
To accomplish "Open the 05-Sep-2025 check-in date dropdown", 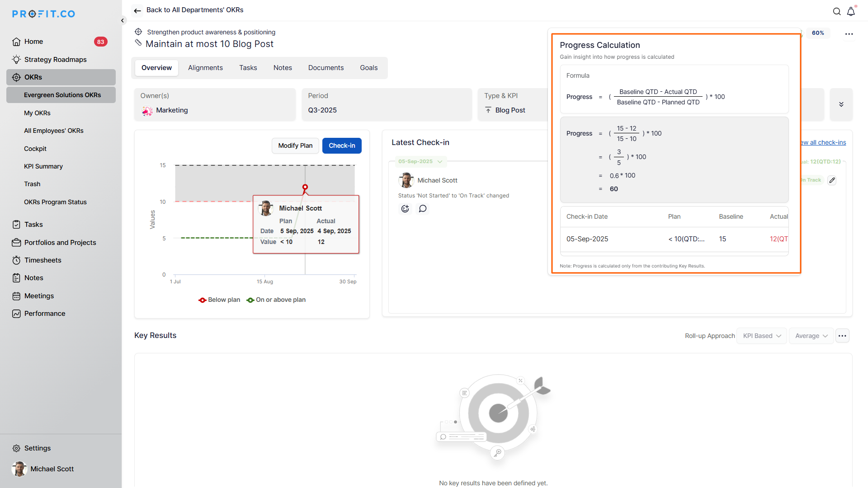I will pos(420,161).
